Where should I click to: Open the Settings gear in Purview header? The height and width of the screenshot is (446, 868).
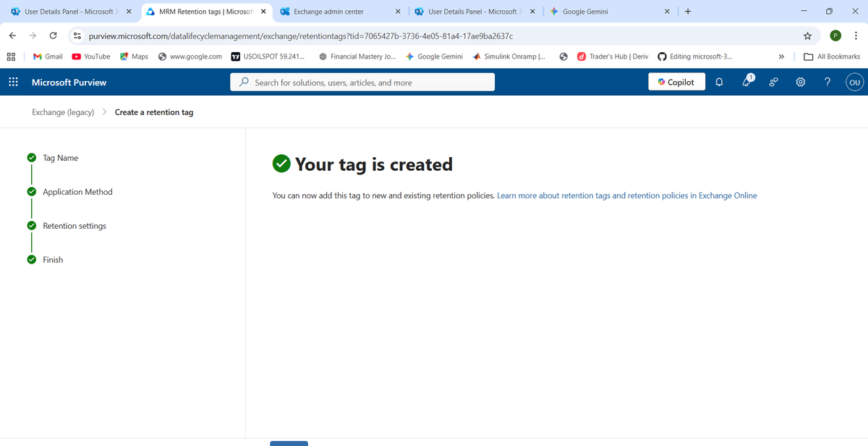tap(800, 83)
